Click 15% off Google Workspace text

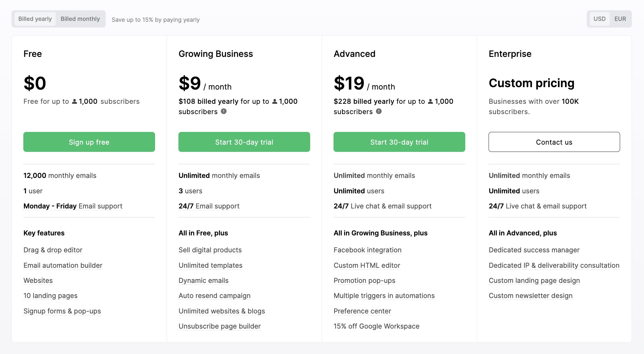click(377, 326)
